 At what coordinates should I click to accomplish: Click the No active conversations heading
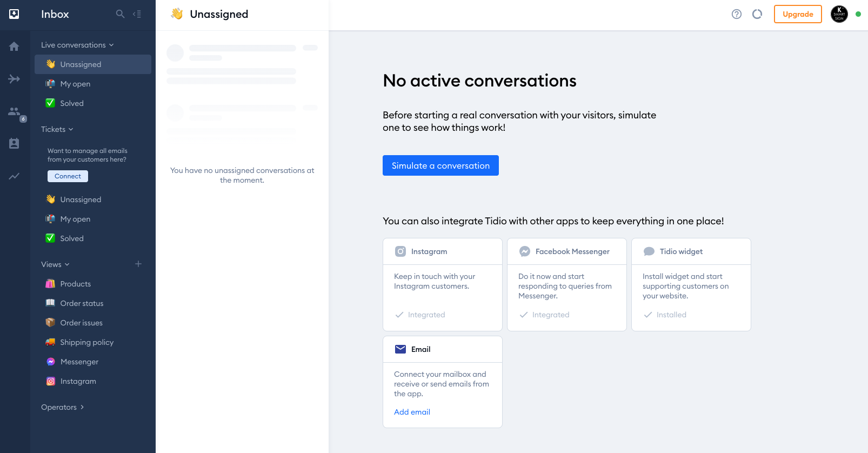(479, 81)
